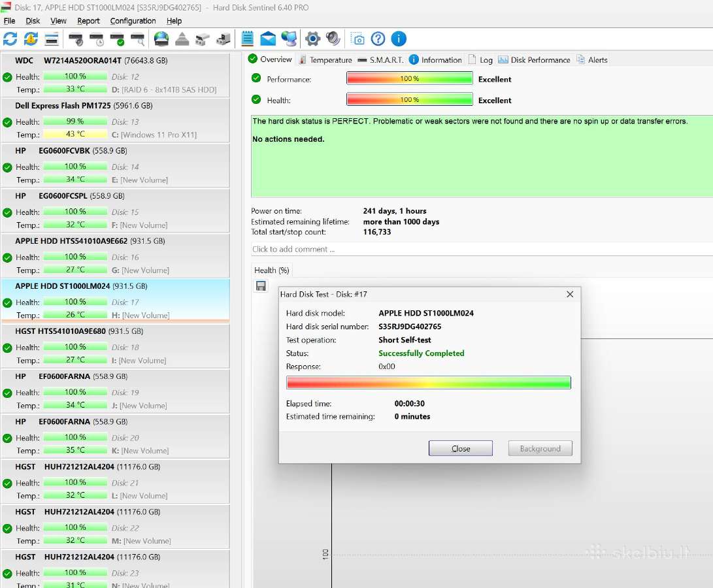Click the 'Short Self-test' operation text
Viewport: 713px width, 588px height.
405,340
